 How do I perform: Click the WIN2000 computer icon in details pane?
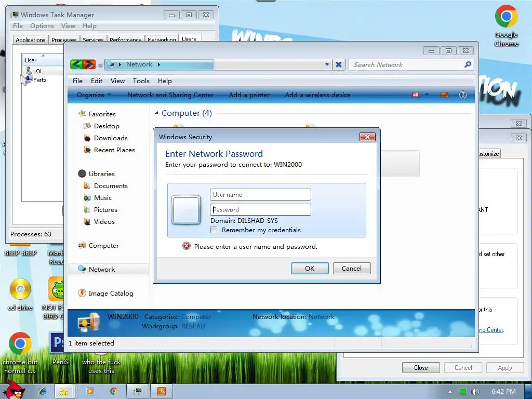tap(88, 322)
